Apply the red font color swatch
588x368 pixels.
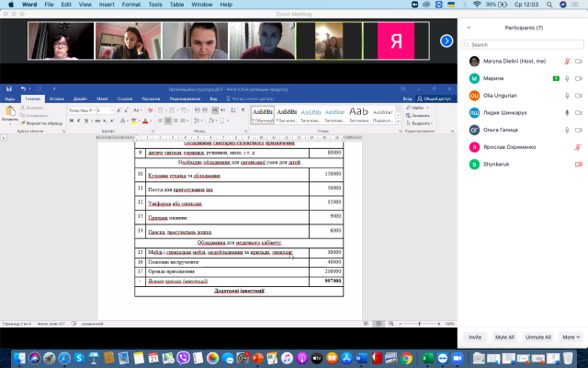[x=145, y=121]
